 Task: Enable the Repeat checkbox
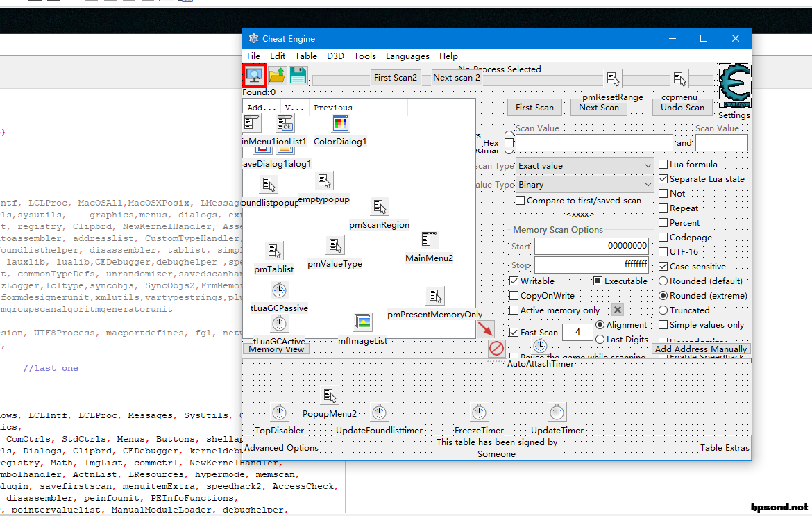pos(663,208)
